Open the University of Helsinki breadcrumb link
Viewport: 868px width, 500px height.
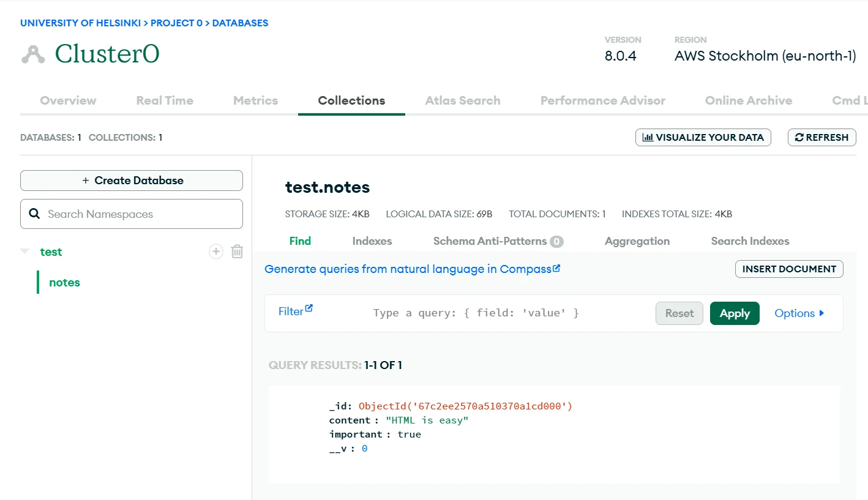click(80, 23)
